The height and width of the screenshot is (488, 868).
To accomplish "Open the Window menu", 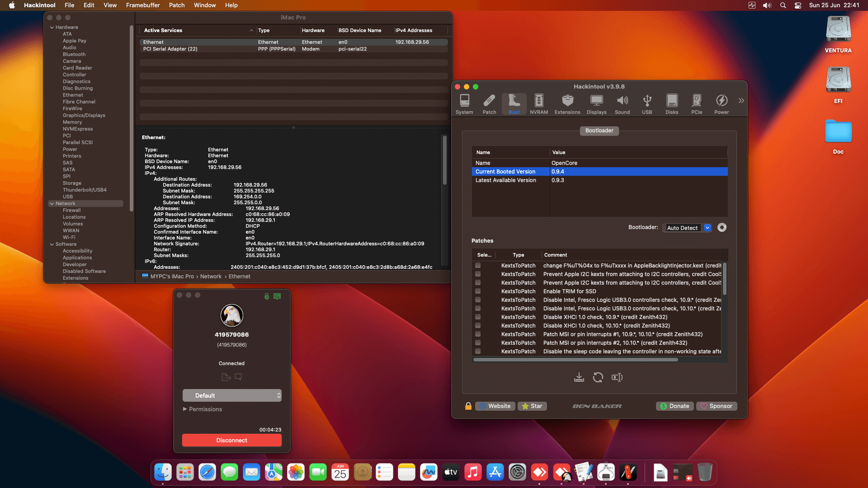I will (205, 5).
